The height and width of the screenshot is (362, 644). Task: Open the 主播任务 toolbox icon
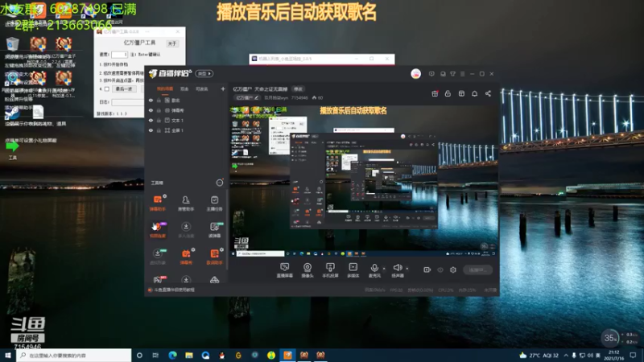click(214, 203)
